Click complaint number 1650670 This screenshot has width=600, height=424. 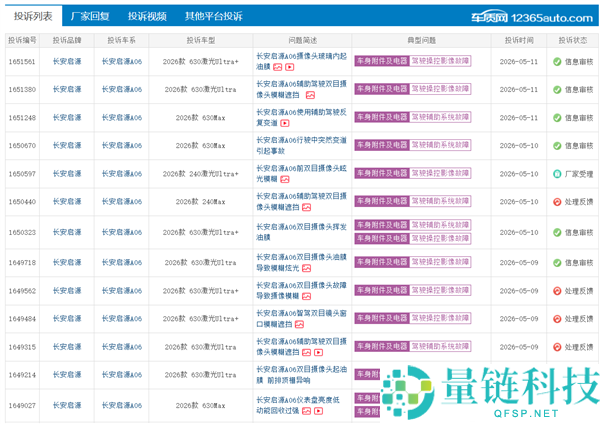click(22, 146)
